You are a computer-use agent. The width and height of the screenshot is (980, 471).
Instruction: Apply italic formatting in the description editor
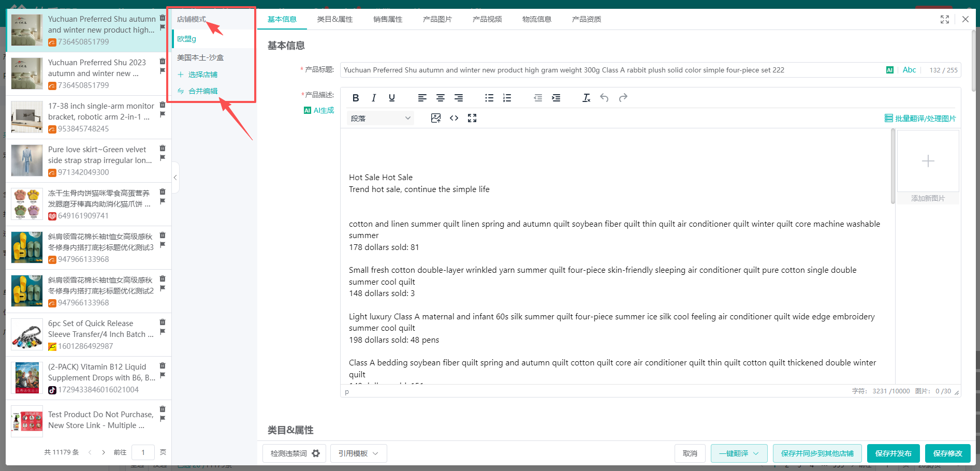[x=374, y=97]
